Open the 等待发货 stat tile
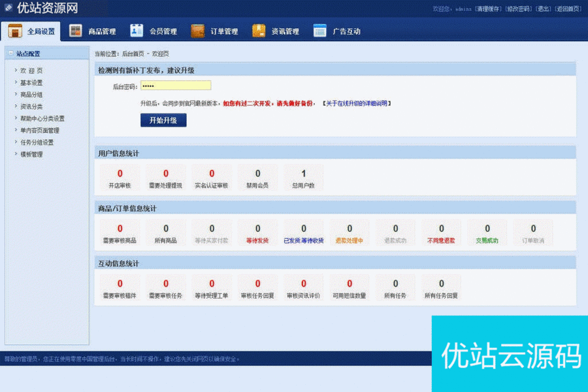 (257, 233)
